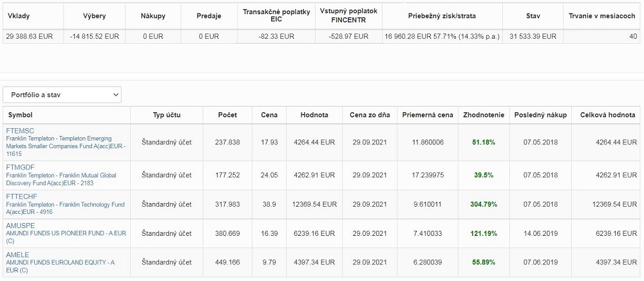The width and height of the screenshot is (644, 281).
Task: Click the Priebežný zisk/strata summary header
Action: point(442,16)
